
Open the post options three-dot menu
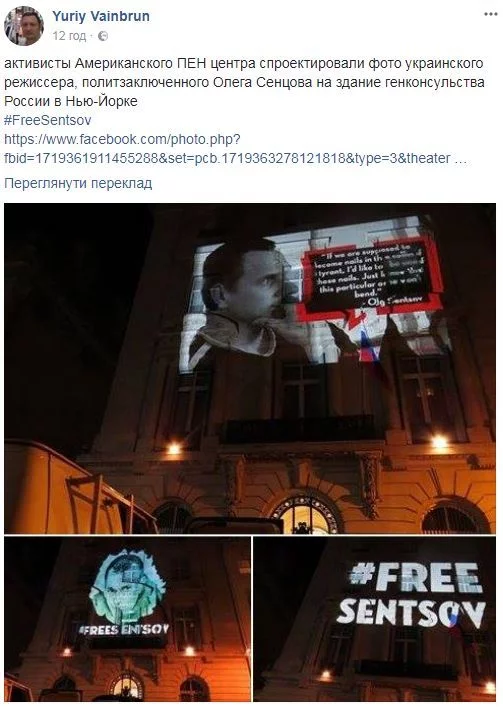(490, 14)
